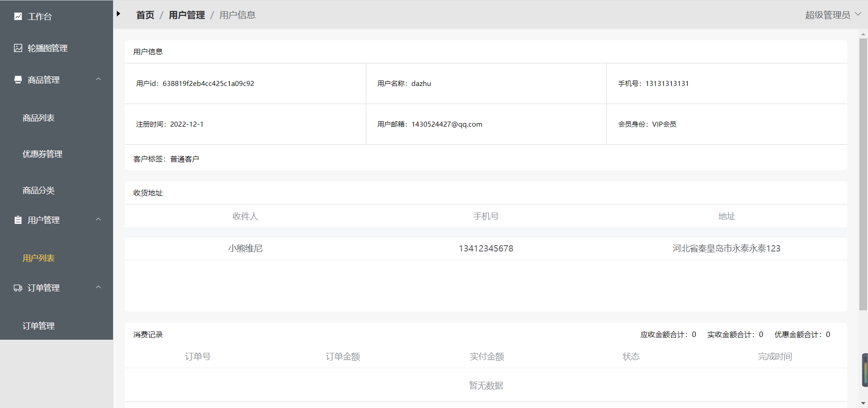The width and height of the screenshot is (868, 408).
Task: Click registration date 2022-12-1
Action: (187, 124)
